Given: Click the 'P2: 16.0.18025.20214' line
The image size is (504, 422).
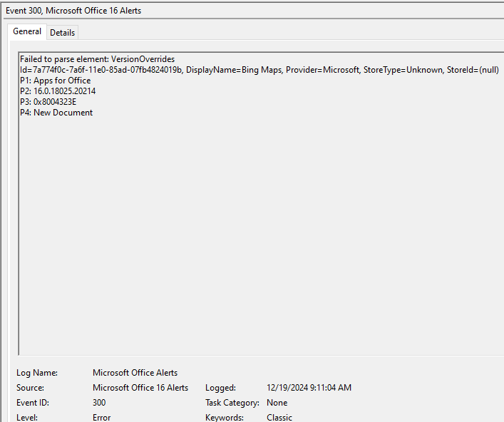Looking at the screenshot, I should (x=58, y=91).
